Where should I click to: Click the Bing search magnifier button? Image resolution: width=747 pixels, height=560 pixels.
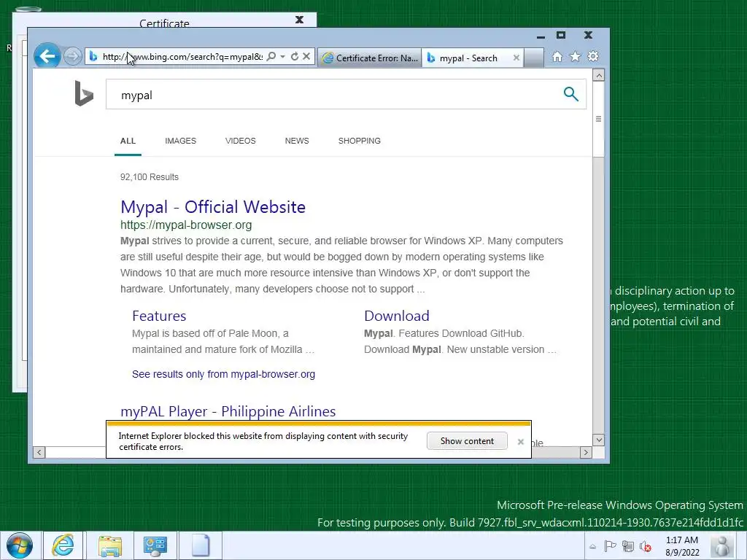570,94
